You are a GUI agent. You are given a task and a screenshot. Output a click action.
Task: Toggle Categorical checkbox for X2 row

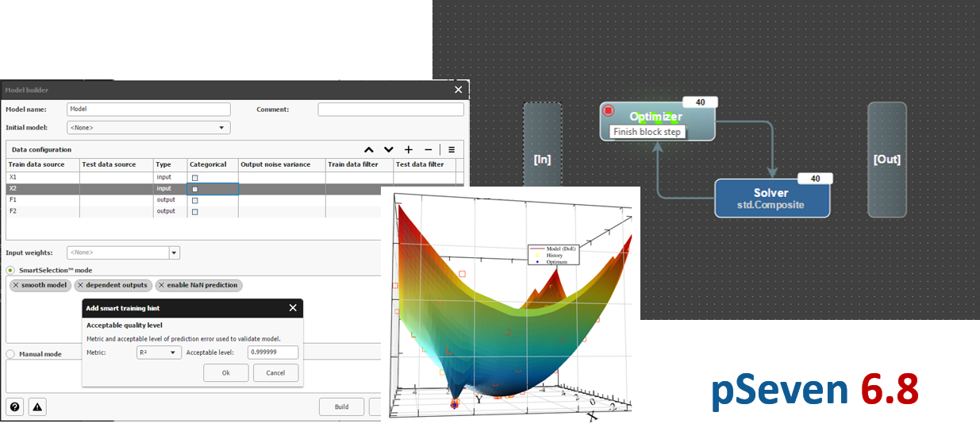(x=194, y=189)
